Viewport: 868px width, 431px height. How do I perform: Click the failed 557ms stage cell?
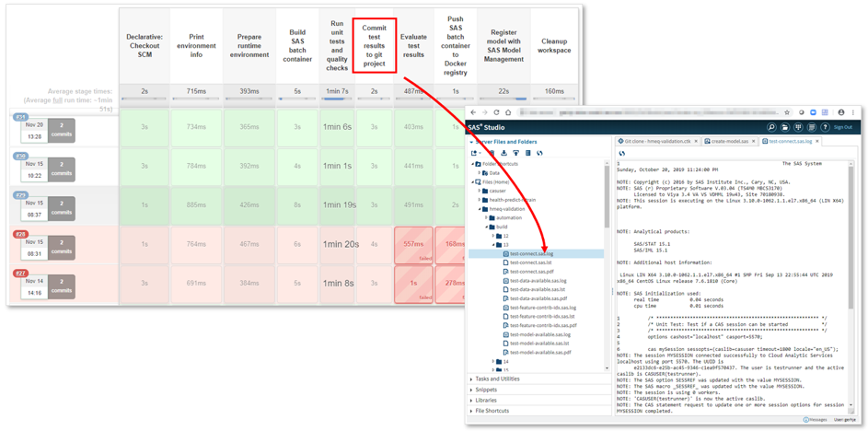point(413,245)
